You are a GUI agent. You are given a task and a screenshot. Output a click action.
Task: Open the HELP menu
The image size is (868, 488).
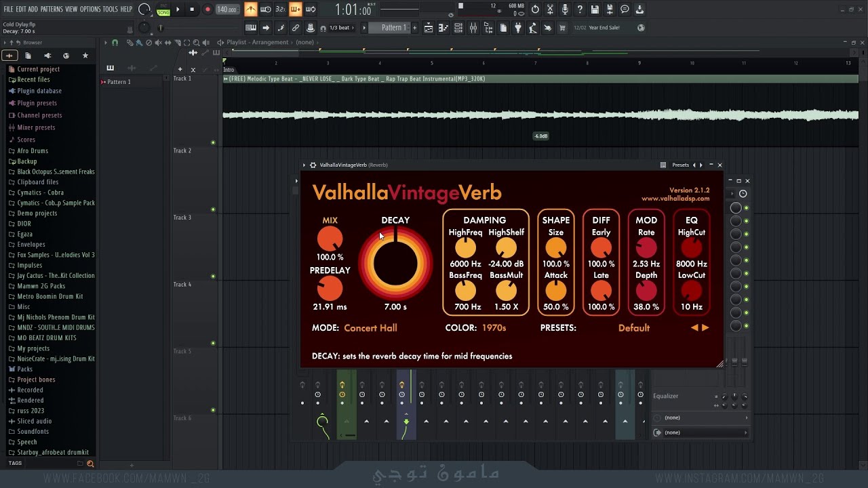tap(127, 9)
